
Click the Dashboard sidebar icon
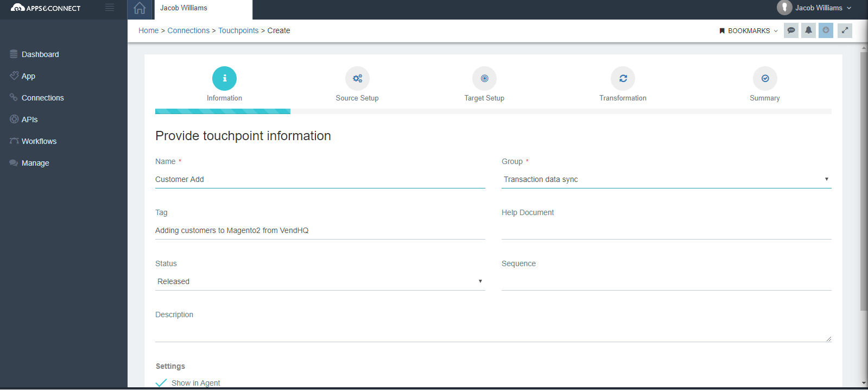14,54
